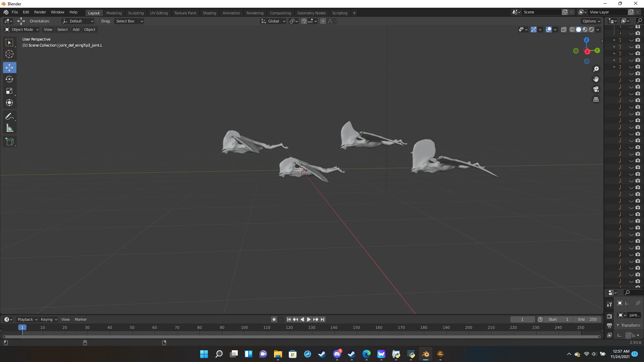Toggle auto keying record button

pos(274,319)
